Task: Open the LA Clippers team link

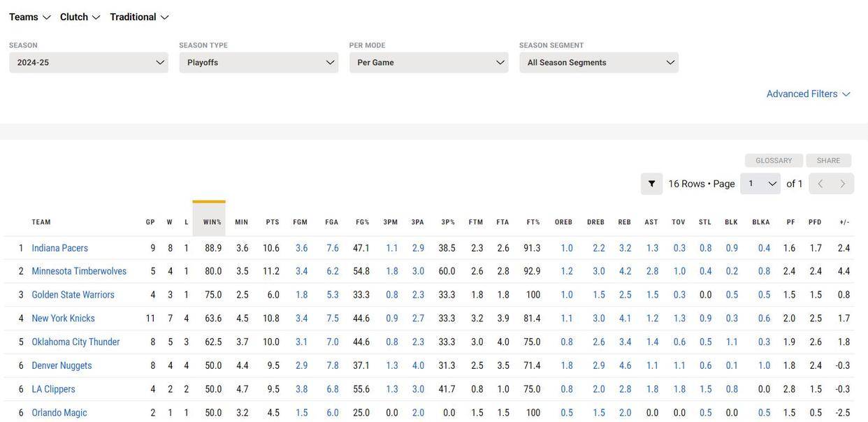Action: coord(54,389)
